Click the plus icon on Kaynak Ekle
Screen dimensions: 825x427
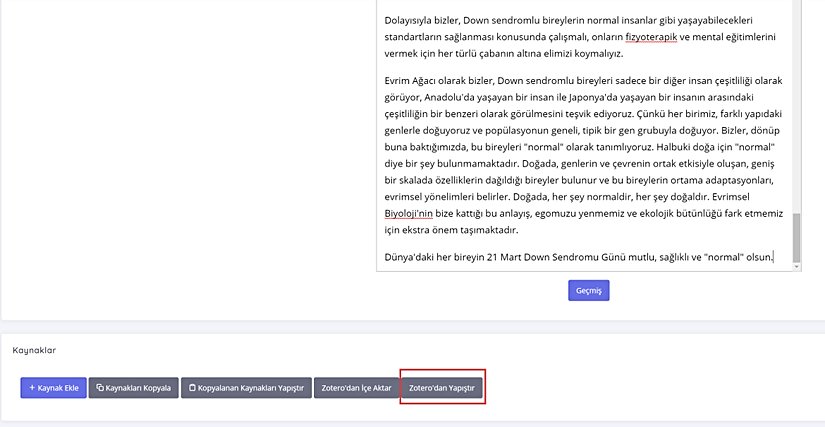tap(32, 388)
